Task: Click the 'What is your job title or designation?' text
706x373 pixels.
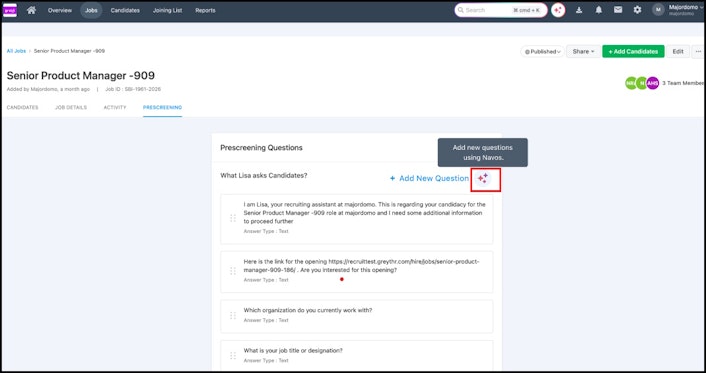Action: (x=293, y=350)
